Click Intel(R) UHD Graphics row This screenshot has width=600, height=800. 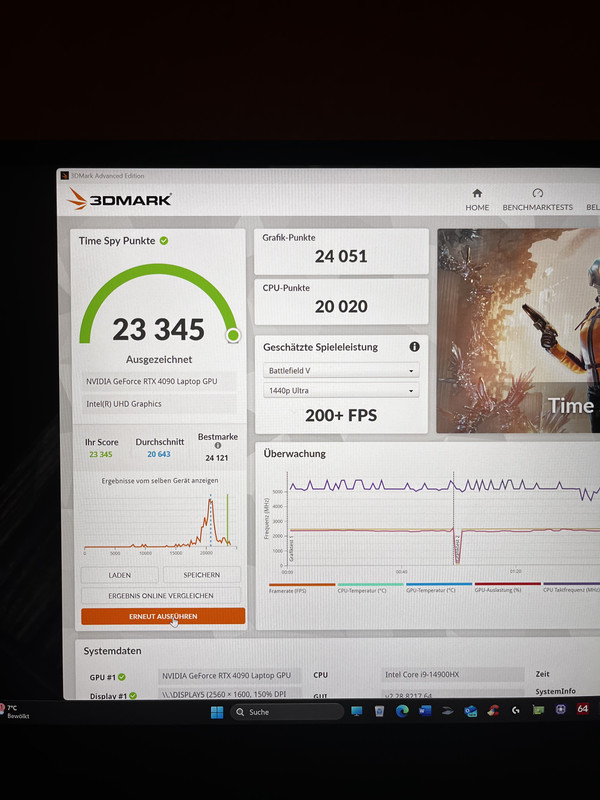coord(159,404)
